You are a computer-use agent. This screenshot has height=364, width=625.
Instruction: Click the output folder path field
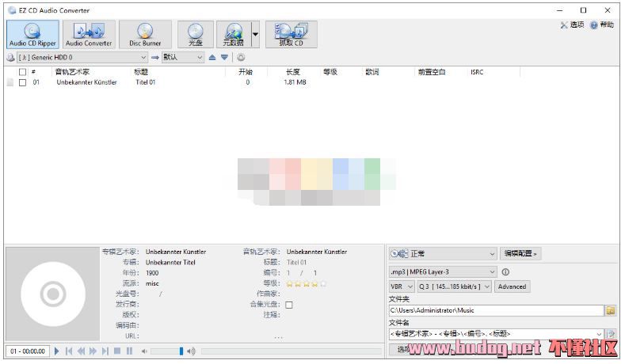tap(496, 310)
